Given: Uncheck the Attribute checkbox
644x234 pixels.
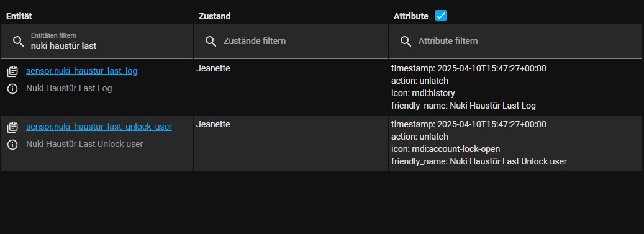Looking at the screenshot, I should (x=441, y=16).
